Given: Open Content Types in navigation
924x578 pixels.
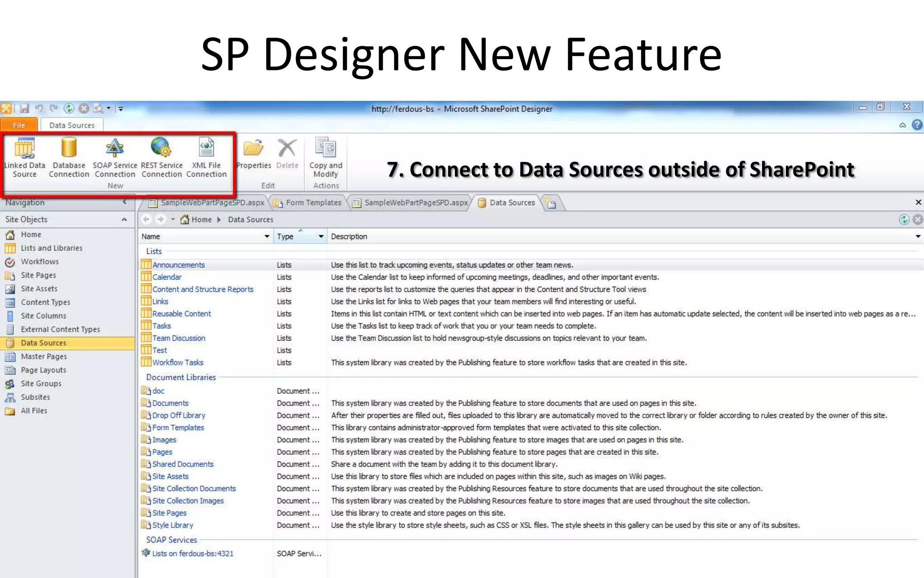Looking at the screenshot, I should point(45,302).
